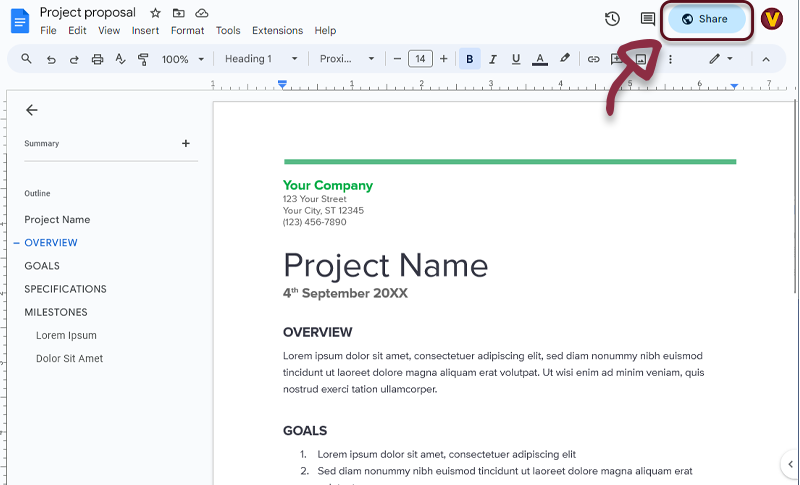
Task: Click the insert link icon
Action: click(593, 59)
